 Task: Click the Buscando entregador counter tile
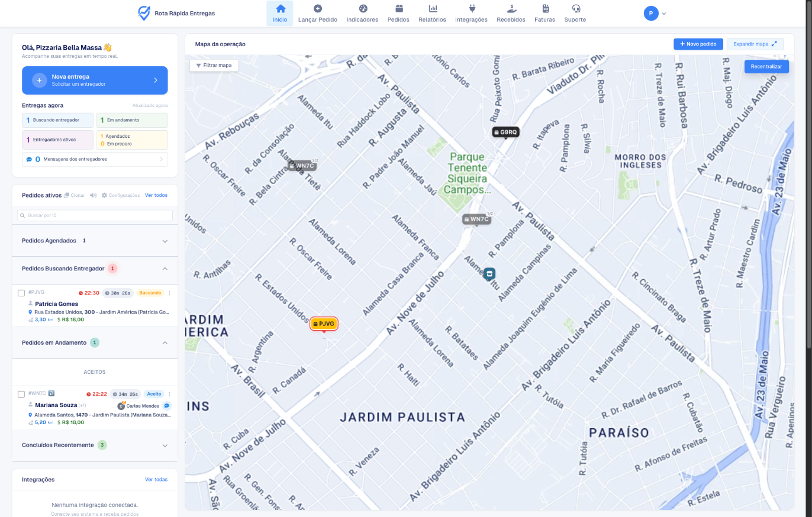click(x=57, y=120)
